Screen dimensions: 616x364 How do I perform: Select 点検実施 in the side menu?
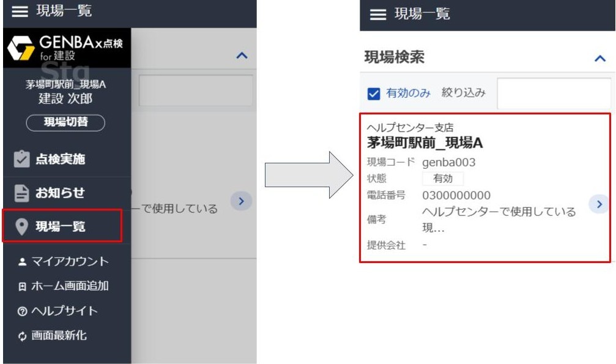60,160
